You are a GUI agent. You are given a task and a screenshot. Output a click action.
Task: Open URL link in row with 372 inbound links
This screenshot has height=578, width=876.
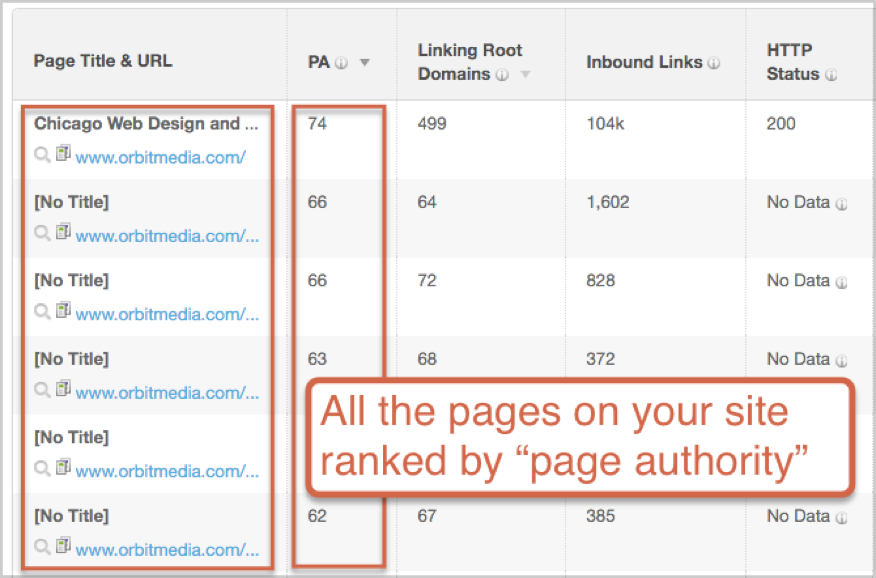167,393
